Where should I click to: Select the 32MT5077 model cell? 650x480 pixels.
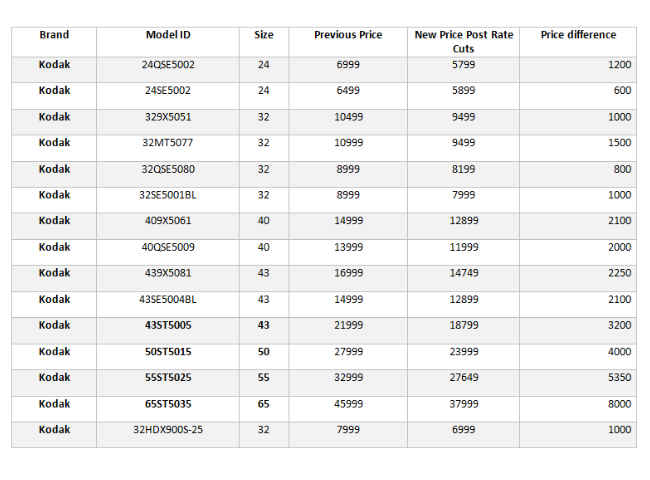(168, 142)
